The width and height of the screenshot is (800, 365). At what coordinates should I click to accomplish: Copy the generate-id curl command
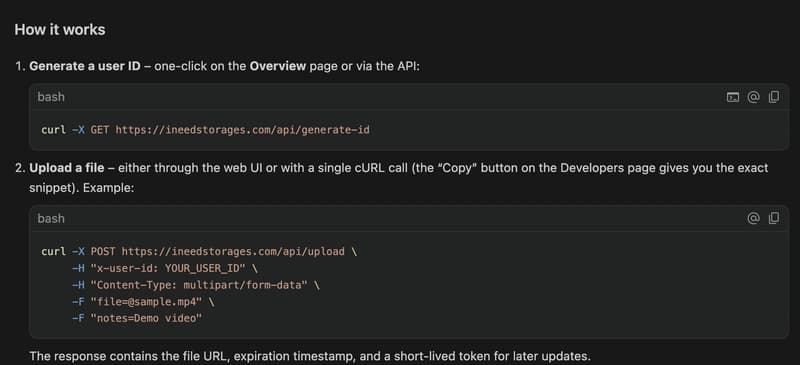point(774,97)
